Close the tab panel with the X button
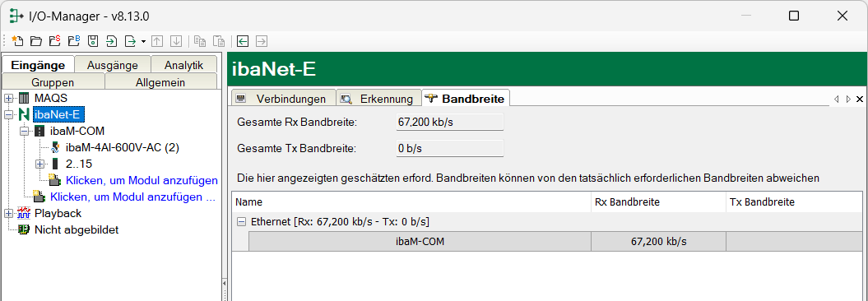Image resolution: width=868 pixels, height=301 pixels. pyautogui.click(x=860, y=99)
